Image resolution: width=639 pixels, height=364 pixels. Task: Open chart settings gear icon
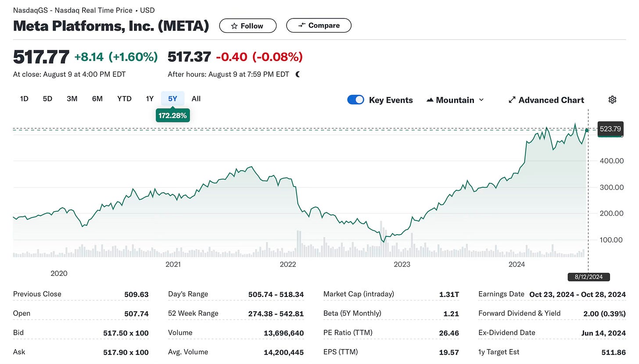click(x=612, y=100)
